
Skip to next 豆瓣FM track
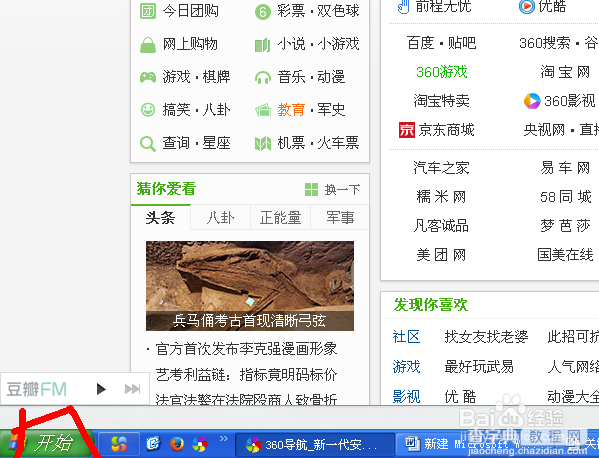(132, 389)
